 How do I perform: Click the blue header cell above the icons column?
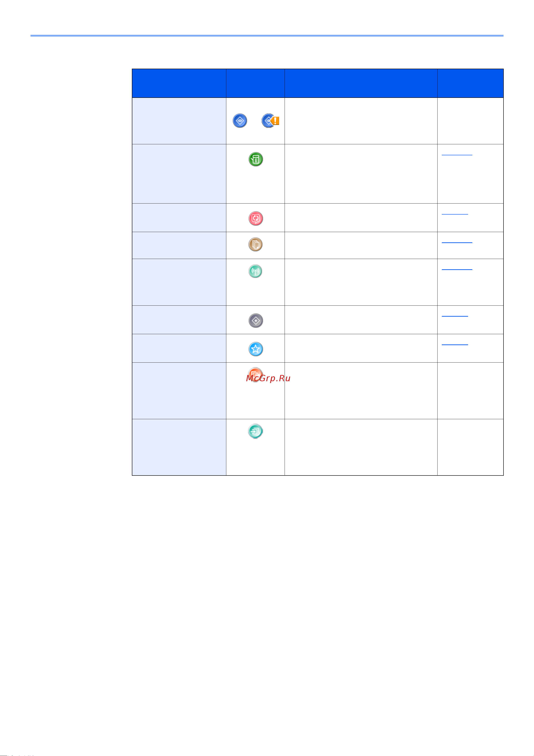(255, 83)
